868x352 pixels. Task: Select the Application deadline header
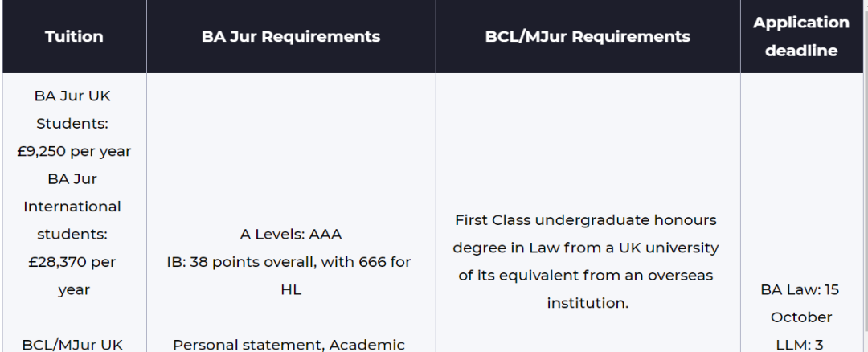(800, 36)
